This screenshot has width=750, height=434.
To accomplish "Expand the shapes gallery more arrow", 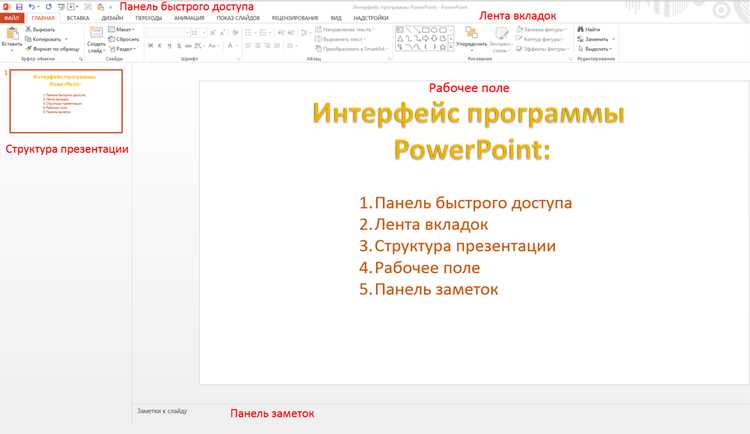I will pyautogui.click(x=451, y=47).
